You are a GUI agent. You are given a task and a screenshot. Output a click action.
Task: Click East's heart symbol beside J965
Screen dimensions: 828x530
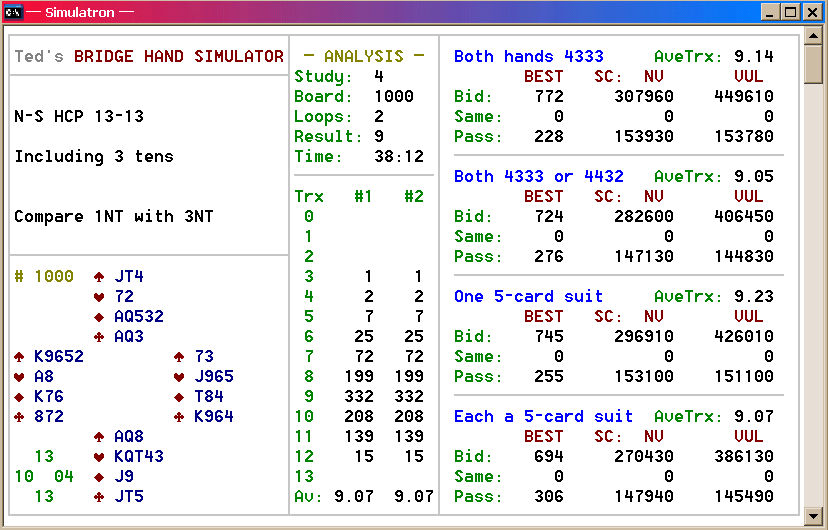point(179,377)
